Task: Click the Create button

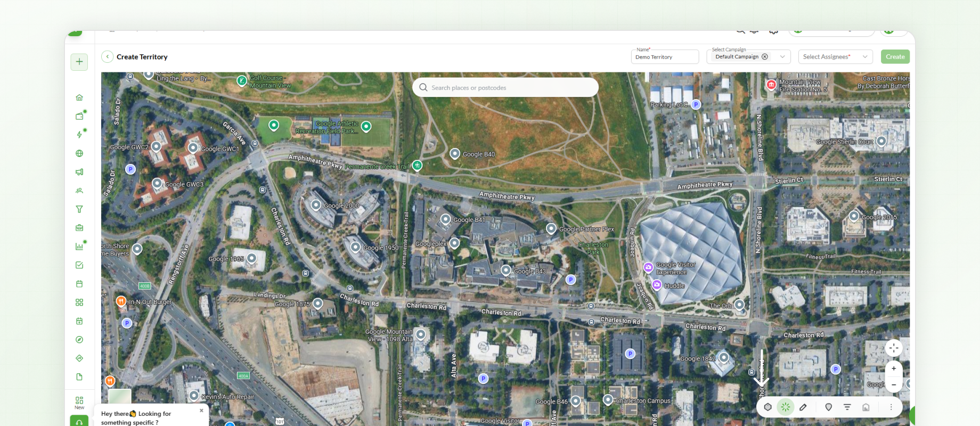Action: click(895, 57)
